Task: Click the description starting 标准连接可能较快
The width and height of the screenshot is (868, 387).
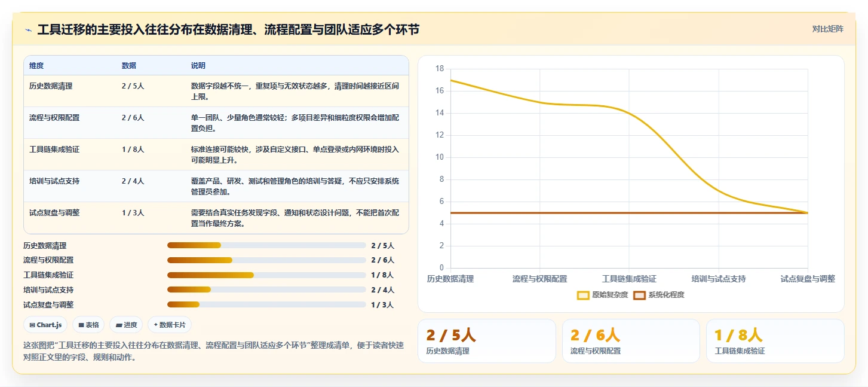Action: (295, 154)
